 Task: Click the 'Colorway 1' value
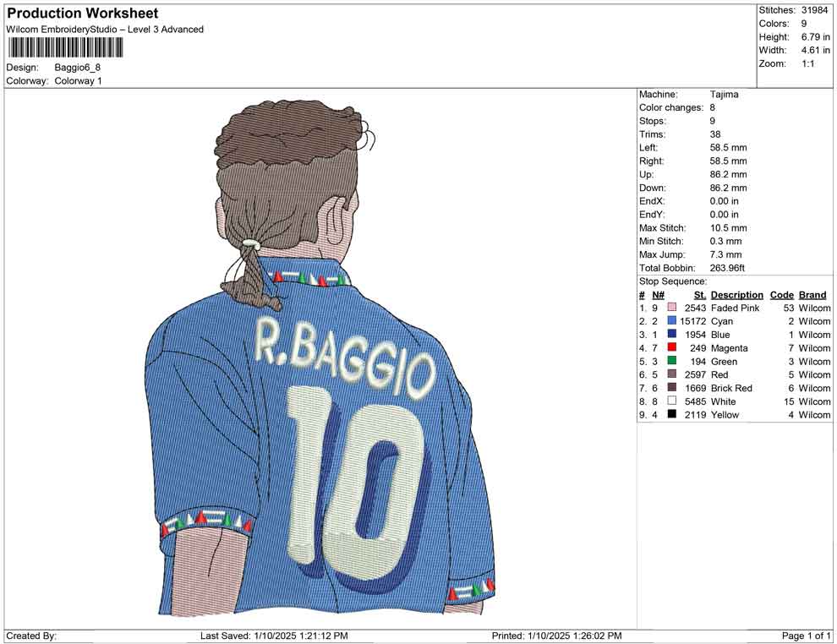[x=78, y=81]
